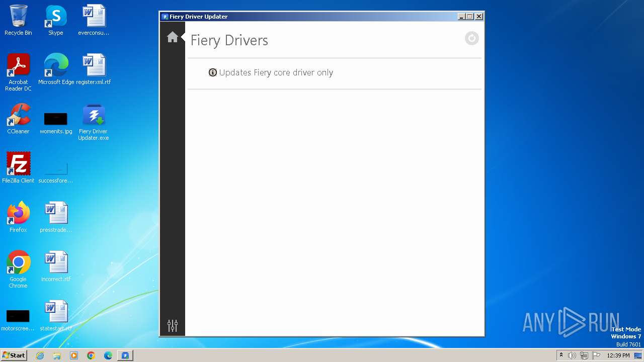
Task: Close the Fiery Driver Updater window
Action: (479, 17)
